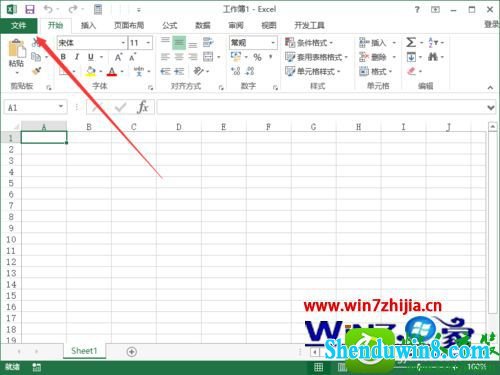Collapse the ribbon
The height and width of the screenshot is (375, 500).
[x=490, y=87]
